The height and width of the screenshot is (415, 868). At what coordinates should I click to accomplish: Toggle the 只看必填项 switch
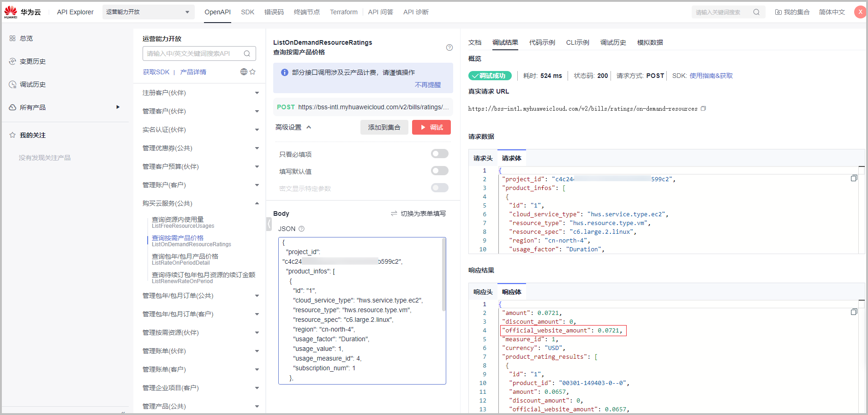[x=439, y=154]
